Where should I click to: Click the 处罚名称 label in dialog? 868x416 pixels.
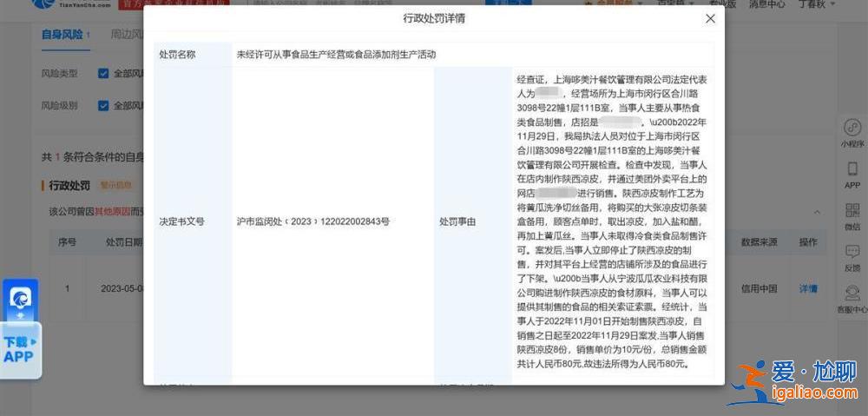click(x=177, y=55)
